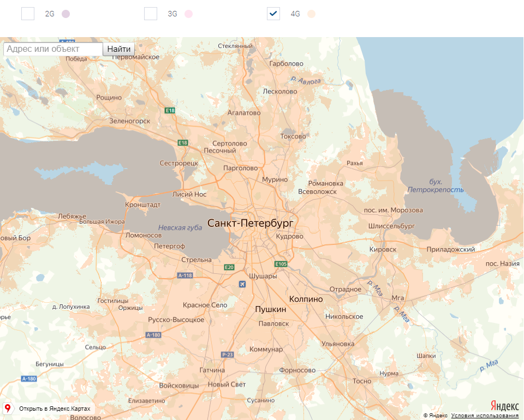Enable the 2G coverage checkbox
This screenshot has height=420, width=524.
pos(28,14)
